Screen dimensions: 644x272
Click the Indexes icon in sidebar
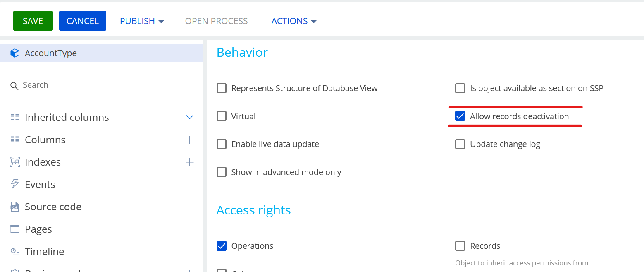tap(15, 162)
